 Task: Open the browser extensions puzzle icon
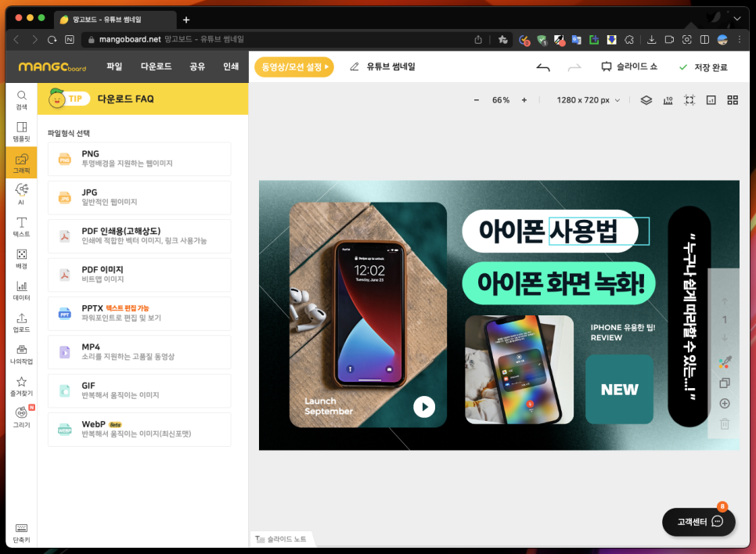point(629,40)
